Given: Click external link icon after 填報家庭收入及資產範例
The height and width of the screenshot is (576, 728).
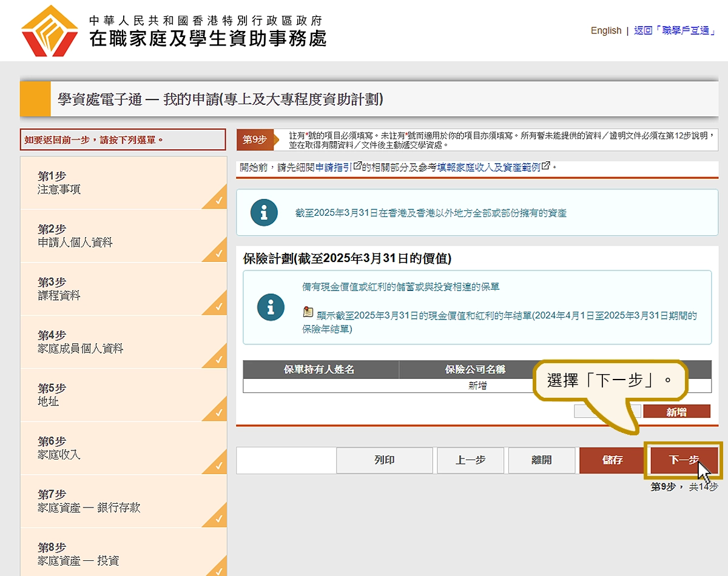Looking at the screenshot, I should 546,166.
